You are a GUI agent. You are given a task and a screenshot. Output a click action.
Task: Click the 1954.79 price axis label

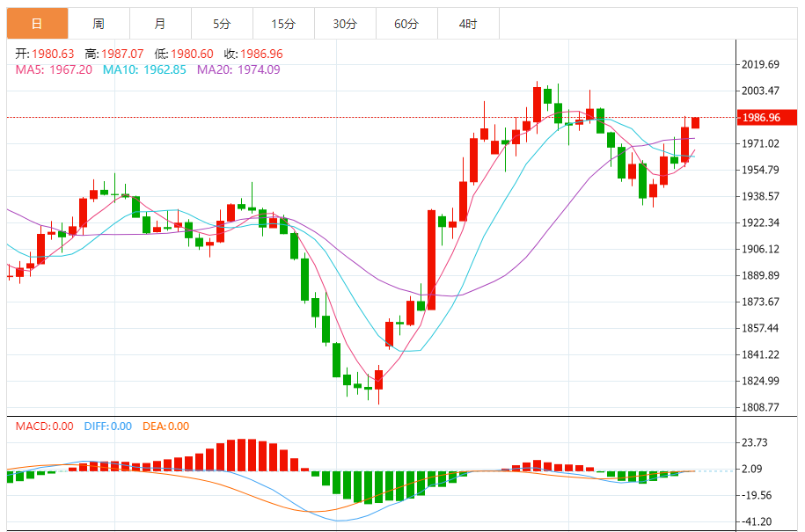point(760,170)
